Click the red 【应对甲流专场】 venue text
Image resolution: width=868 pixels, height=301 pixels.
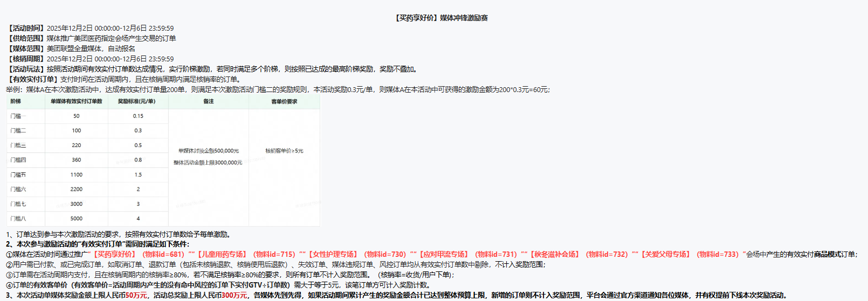point(443,254)
